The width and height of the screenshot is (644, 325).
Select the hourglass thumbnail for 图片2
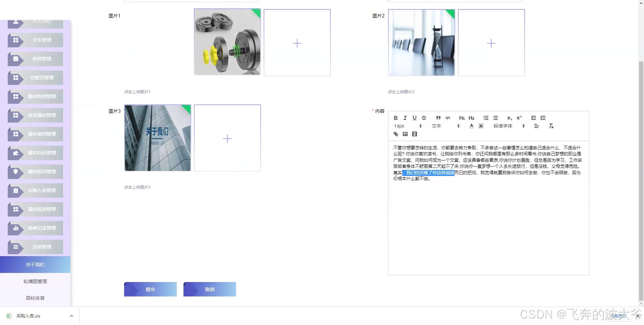[x=421, y=43]
